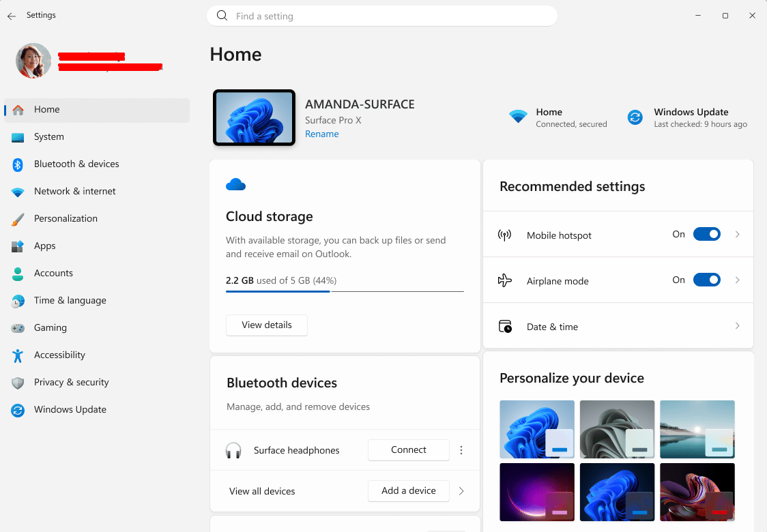
Task: Open Date & time via its chevron
Action: 737,325
